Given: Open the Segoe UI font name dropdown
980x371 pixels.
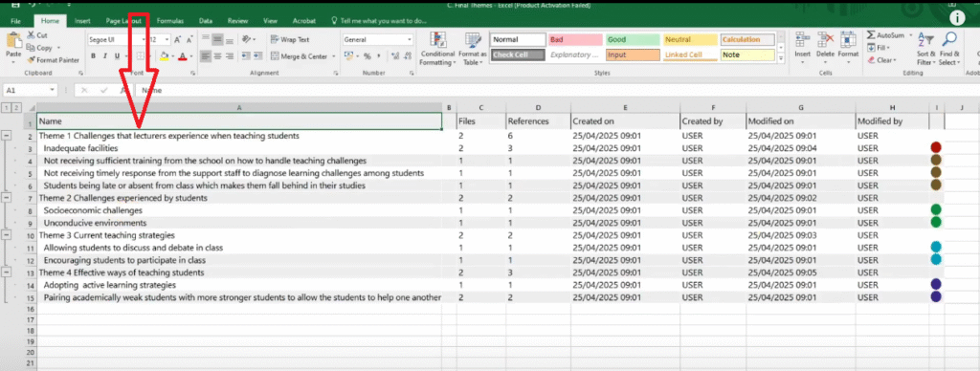Looking at the screenshot, I should [144, 39].
